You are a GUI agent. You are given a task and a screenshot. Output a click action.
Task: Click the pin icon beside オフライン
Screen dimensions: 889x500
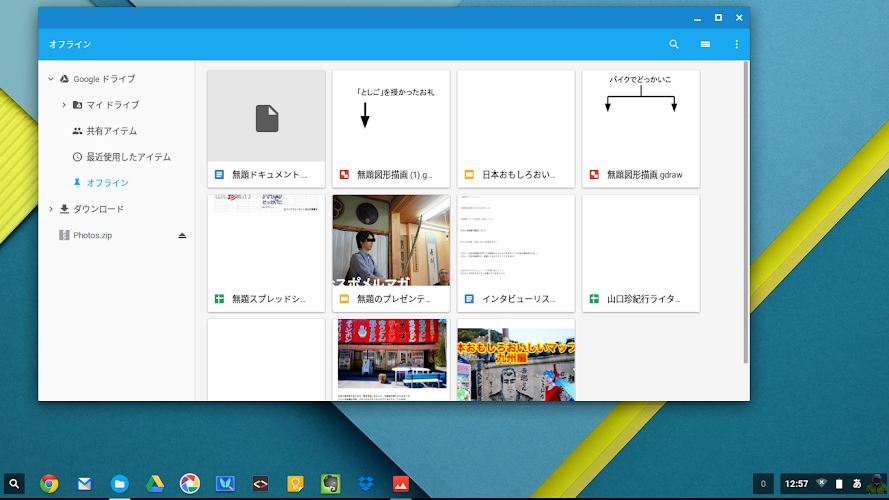click(77, 183)
